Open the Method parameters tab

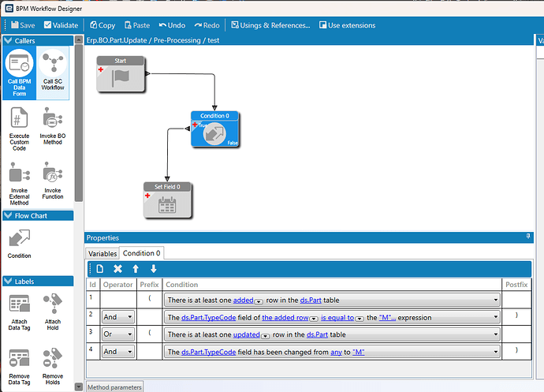point(114,387)
